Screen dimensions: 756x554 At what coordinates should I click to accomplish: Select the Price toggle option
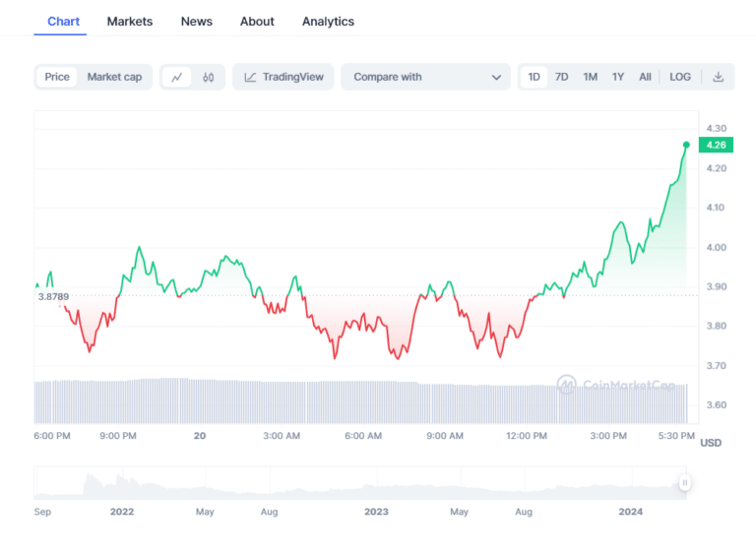(57, 77)
